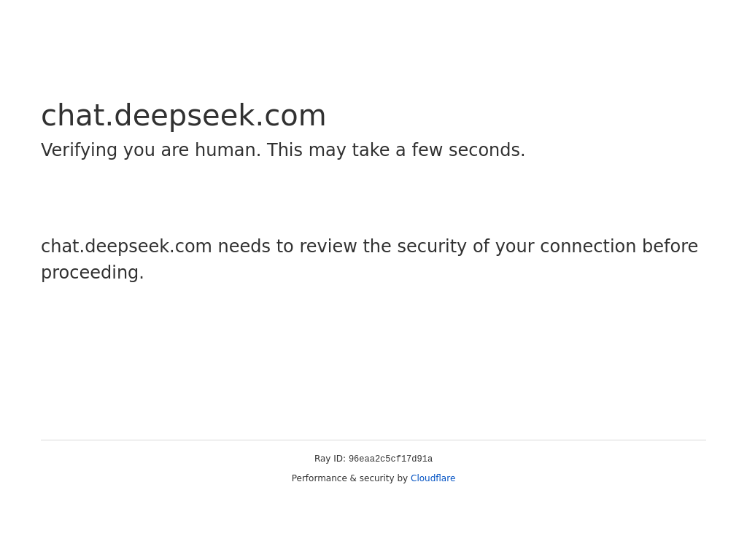Viewport: 747px width, 560px height.
Task: Click the word 'Verifying' in the subtitle
Action: click(x=79, y=150)
